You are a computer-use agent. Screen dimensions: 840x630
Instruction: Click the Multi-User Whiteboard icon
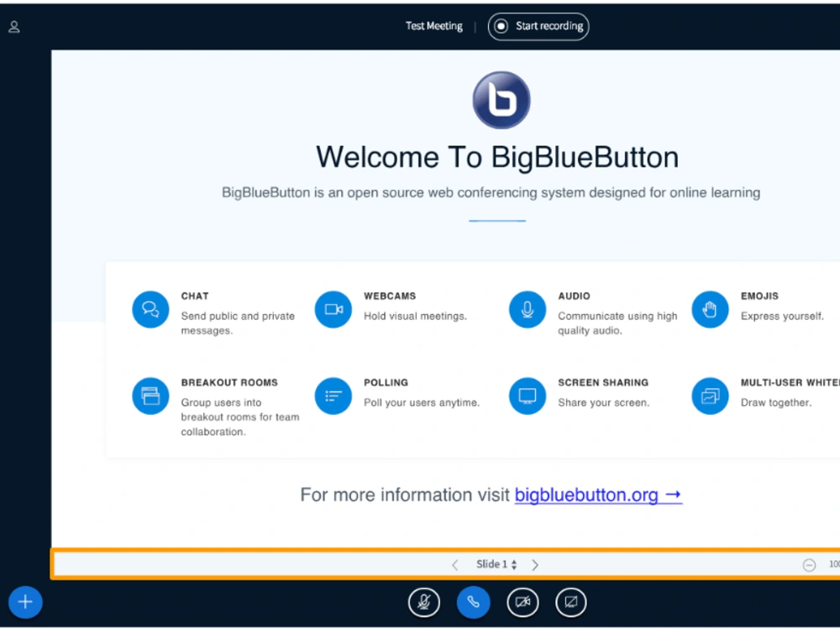711,396
